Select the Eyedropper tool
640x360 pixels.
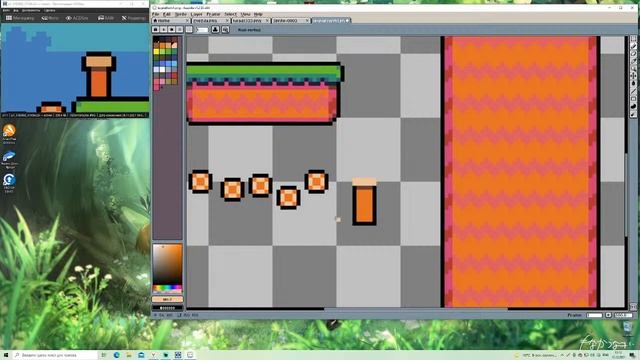tap(633, 61)
